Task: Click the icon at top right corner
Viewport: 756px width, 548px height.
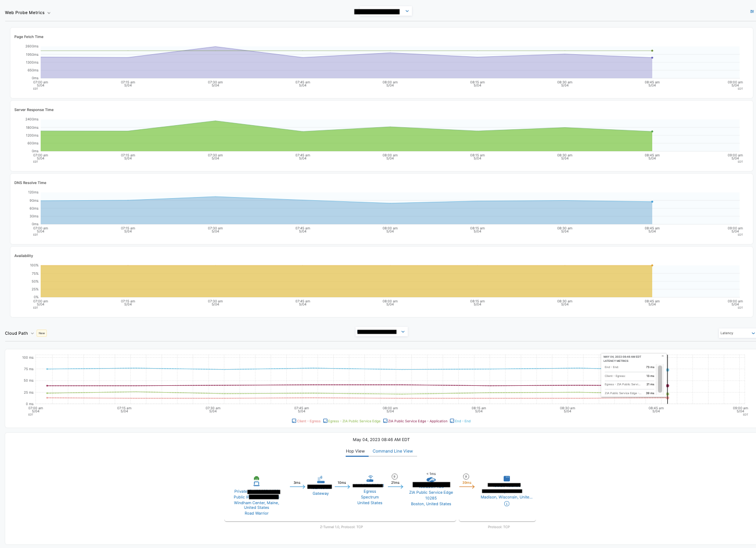Action: (751, 11)
